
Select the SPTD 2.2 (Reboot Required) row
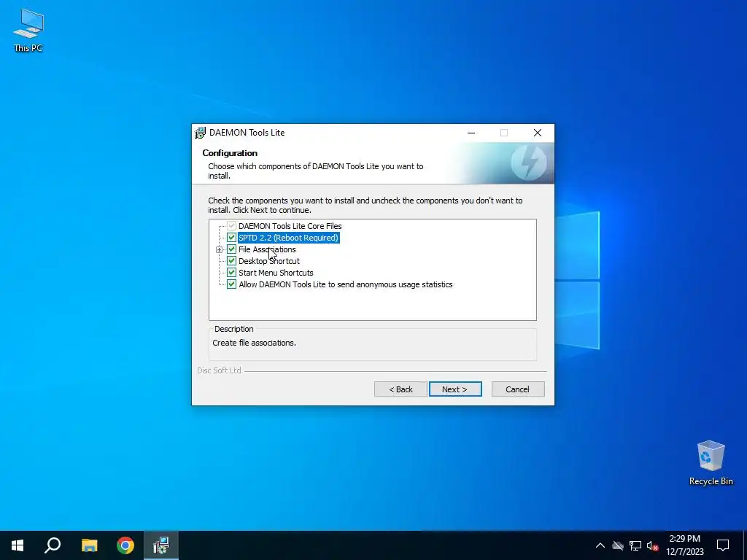pos(288,238)
